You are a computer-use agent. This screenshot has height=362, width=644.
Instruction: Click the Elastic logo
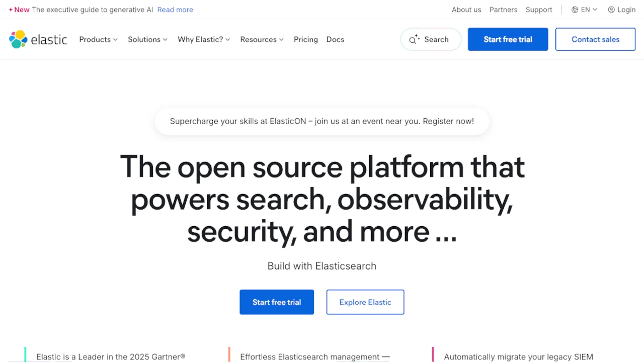[38, 39]
